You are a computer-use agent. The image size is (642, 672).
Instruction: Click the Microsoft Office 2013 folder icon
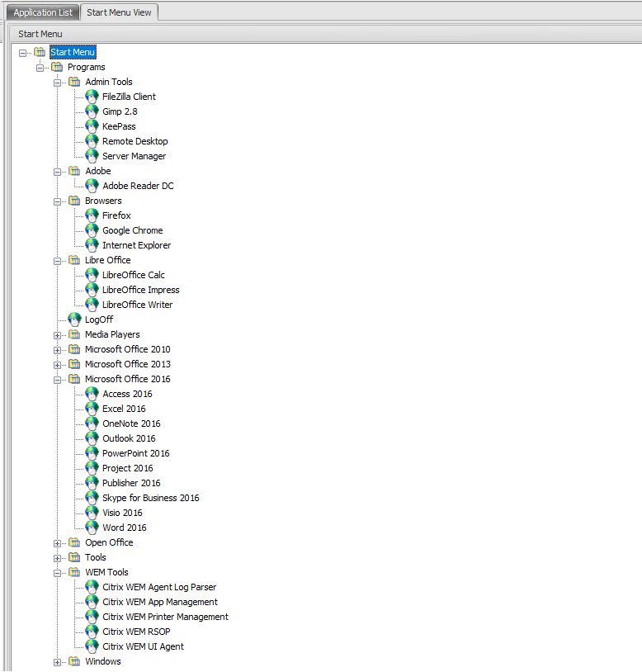(74, 364)
